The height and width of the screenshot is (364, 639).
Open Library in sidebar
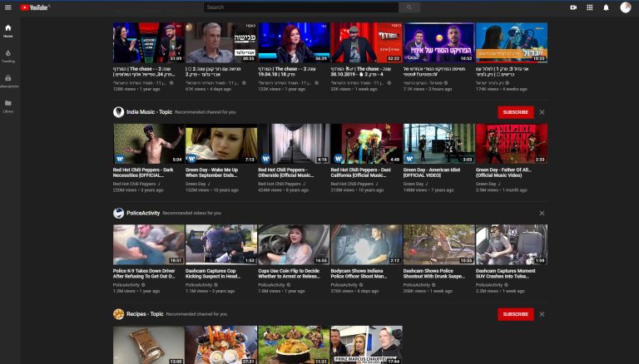[x=8, y=106]
